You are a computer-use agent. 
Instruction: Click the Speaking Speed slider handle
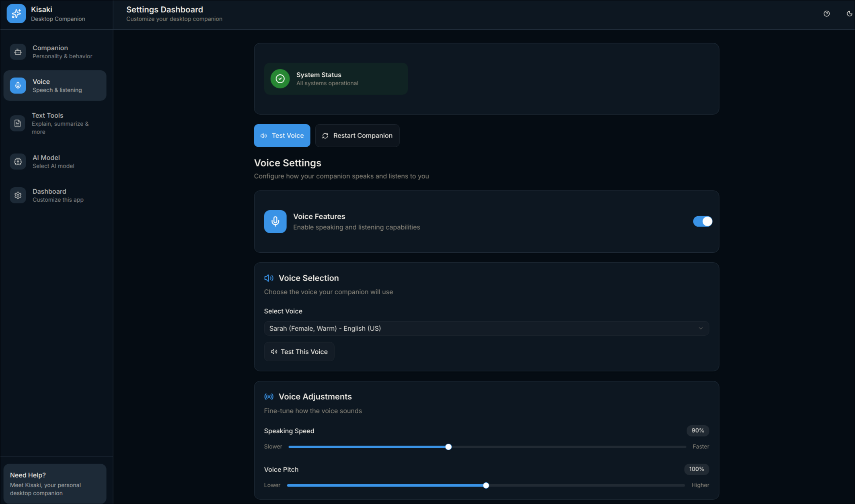point(448,447)
